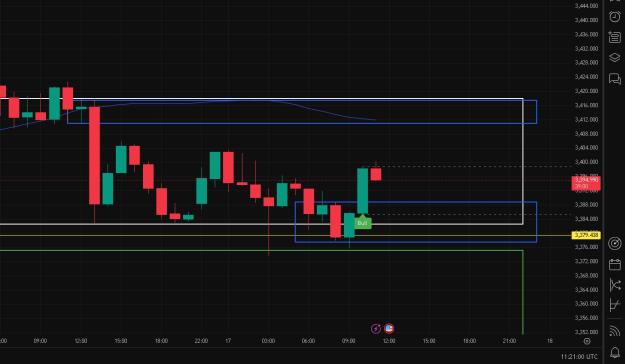Click the 3,440.000 price scale label
The image size is (625, 364).
click(x=586, y=20)
